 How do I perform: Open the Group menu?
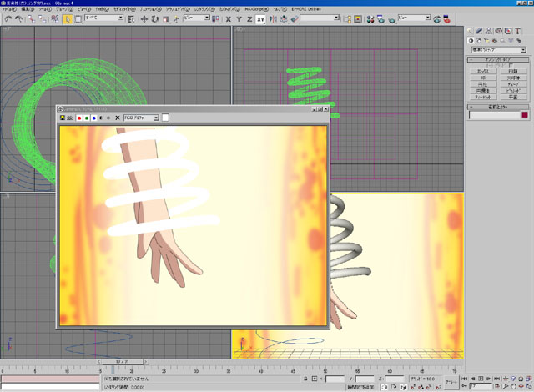pos(64,9)
